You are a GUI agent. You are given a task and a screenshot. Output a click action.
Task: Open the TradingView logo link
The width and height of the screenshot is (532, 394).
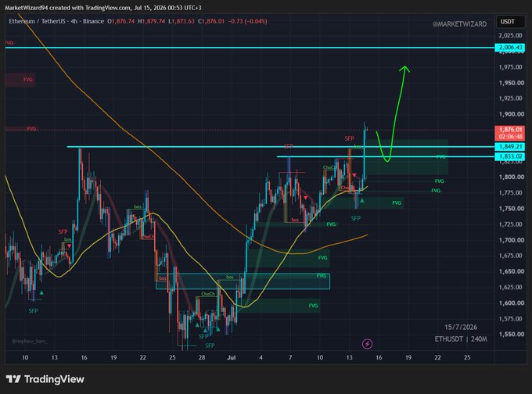pyautogui.click(x=45, y=379)
